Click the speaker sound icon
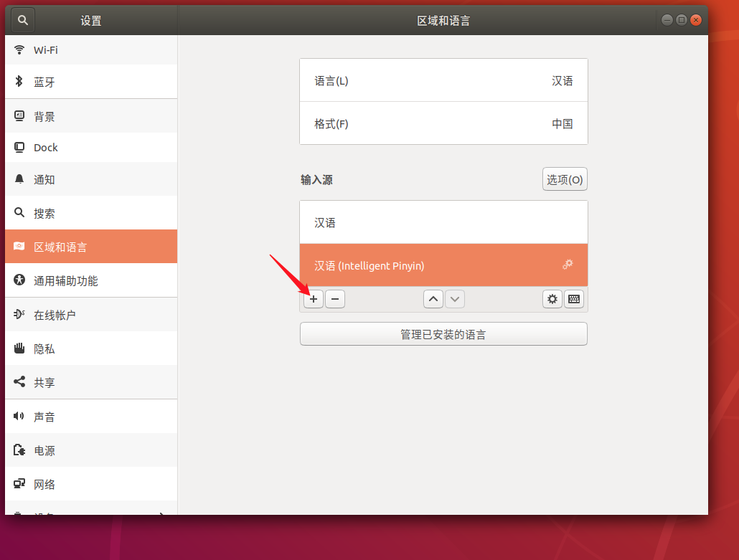The width and height of the screenshot is (739, 560). 19,416
